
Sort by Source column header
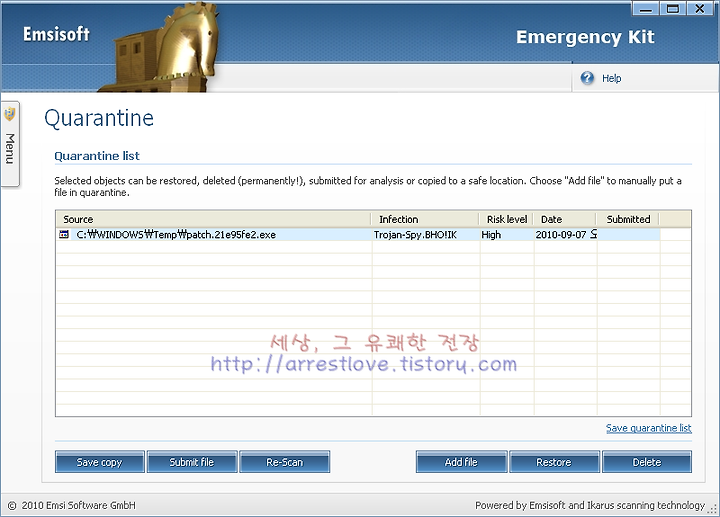tap(213, 219)
